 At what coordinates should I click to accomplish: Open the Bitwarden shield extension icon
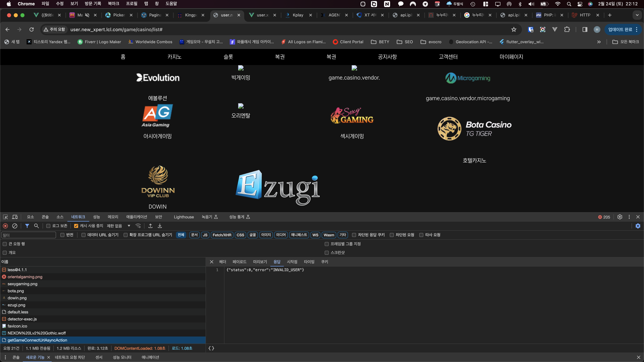click(531, 29)
